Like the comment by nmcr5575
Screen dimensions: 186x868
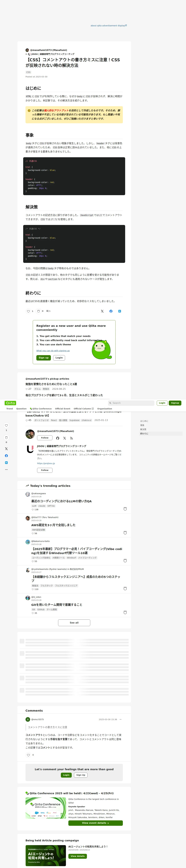pos(28,755)
